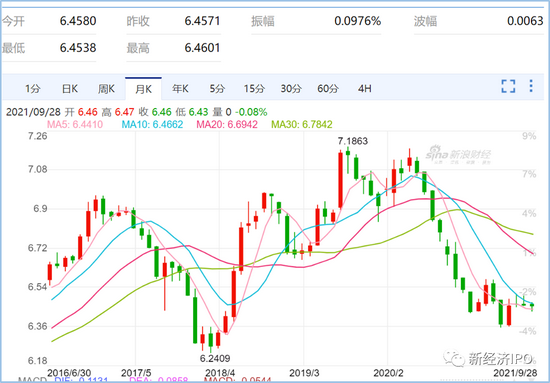Click the 7.08 price axis label
The width and height of the screenshot is (550, 383).
click(x=38, y=170)
